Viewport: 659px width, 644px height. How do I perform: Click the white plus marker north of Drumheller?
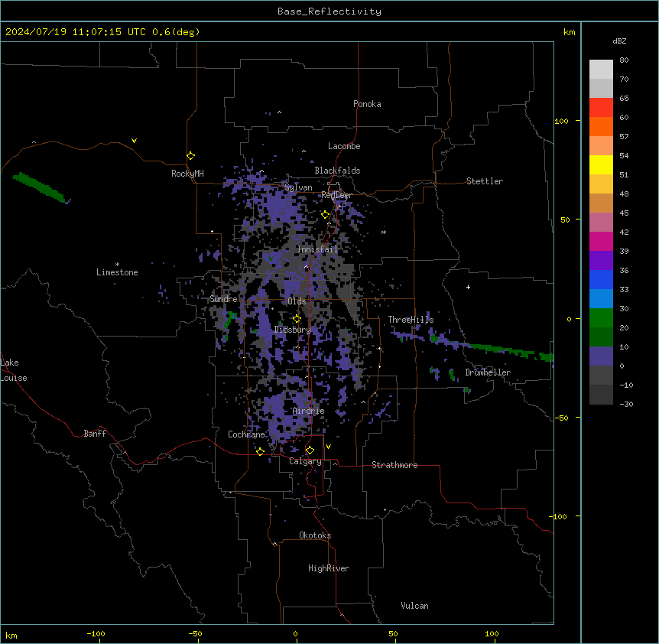click(x=468, y=287)
